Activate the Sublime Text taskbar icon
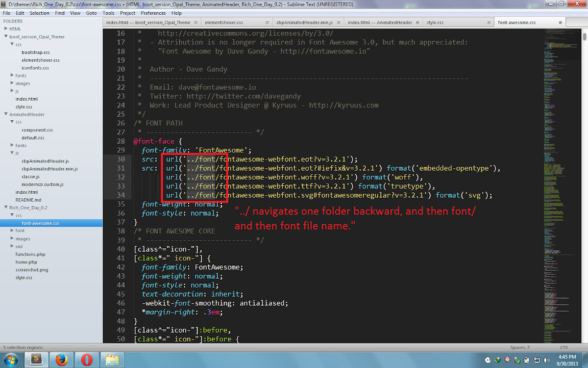Screen dimensions: 588x368 [36, 360]
